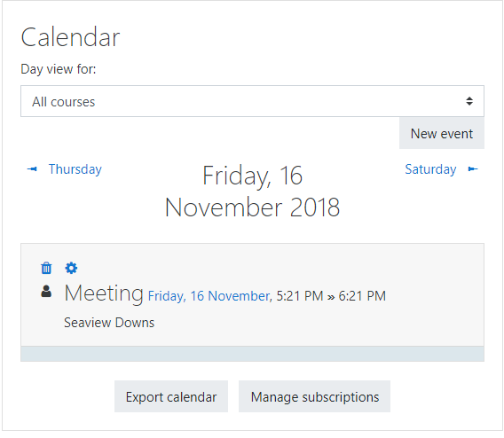Click the blue footer strip of event card
504x438 pixels.
[252, 354]
